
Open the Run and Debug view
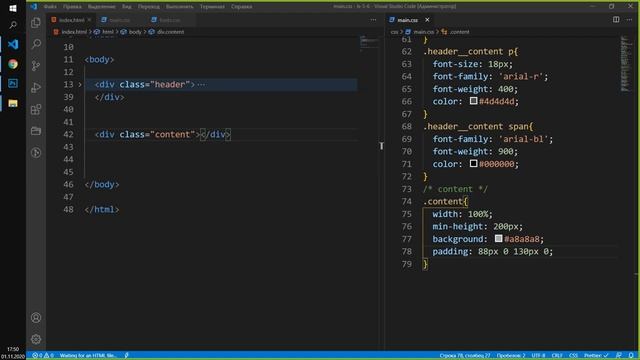36,87
